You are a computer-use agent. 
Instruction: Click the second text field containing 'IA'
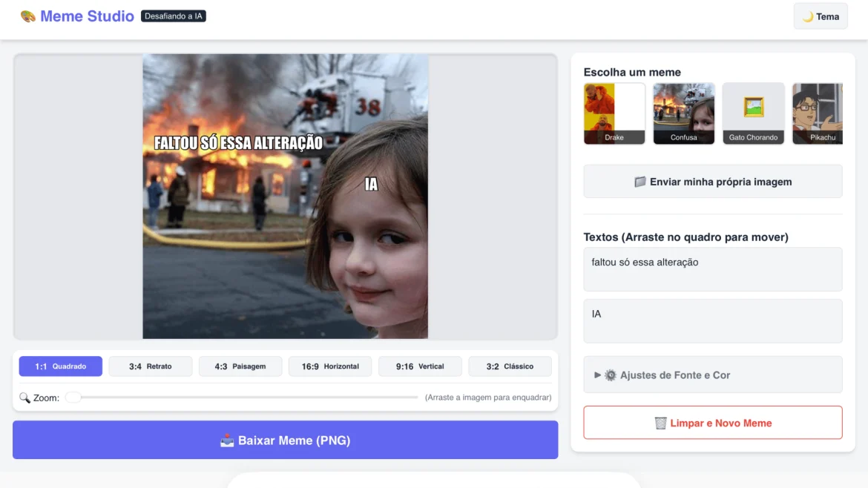coord(713,321)
